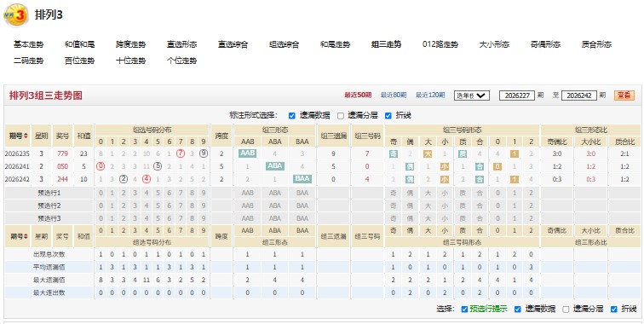
Task: Toggle the 预选行提示 checkbox
Action: tap(464, 310)
